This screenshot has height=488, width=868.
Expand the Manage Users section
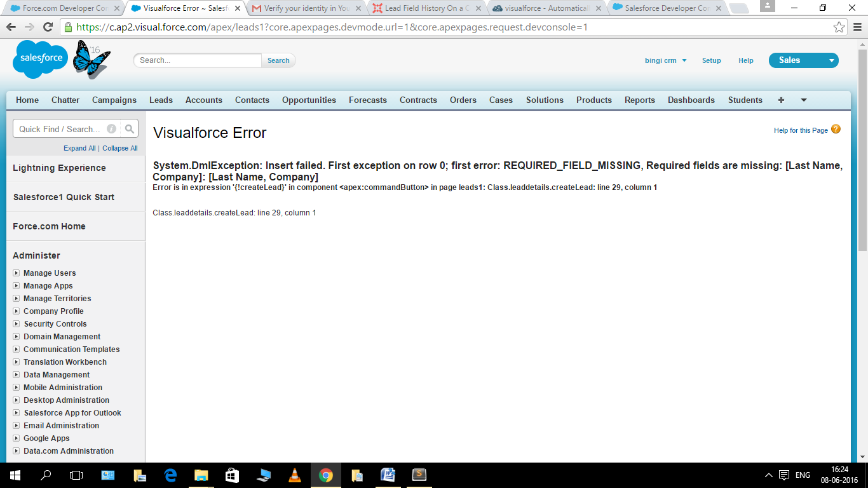(x=17, y=273)
